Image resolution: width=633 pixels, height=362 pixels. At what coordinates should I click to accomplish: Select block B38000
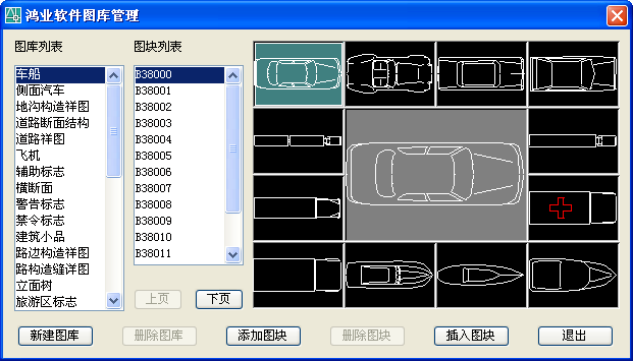click(x=179, y=74)
